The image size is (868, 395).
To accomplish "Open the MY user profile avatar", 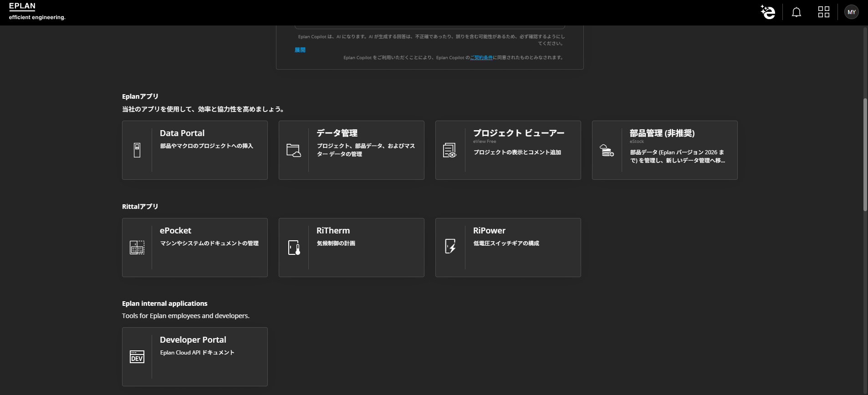I will [x=852, y=12].
